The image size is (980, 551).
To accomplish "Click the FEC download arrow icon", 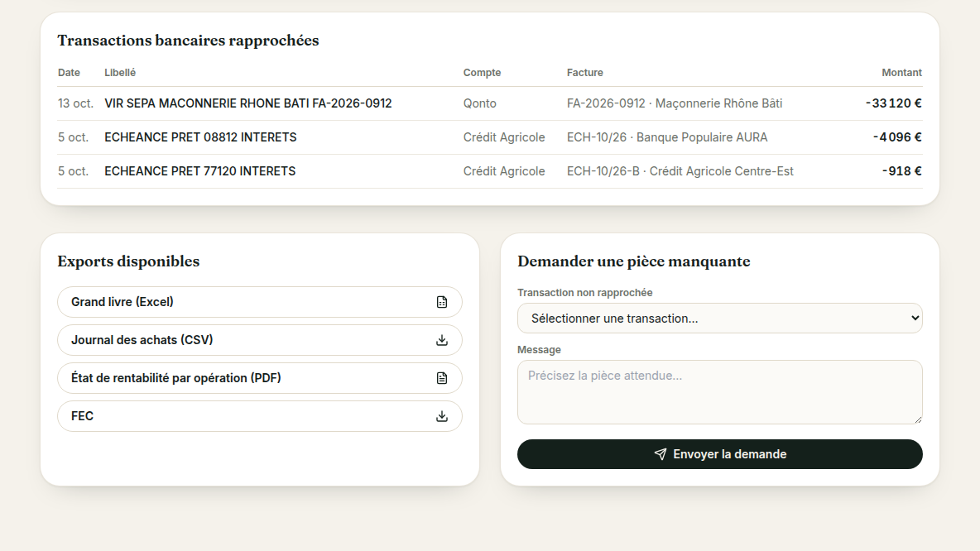I will tap(442, 417).
